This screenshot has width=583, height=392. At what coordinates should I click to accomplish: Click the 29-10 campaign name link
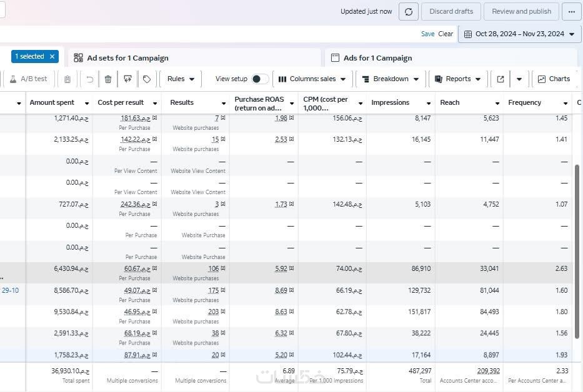pos(10,290)
